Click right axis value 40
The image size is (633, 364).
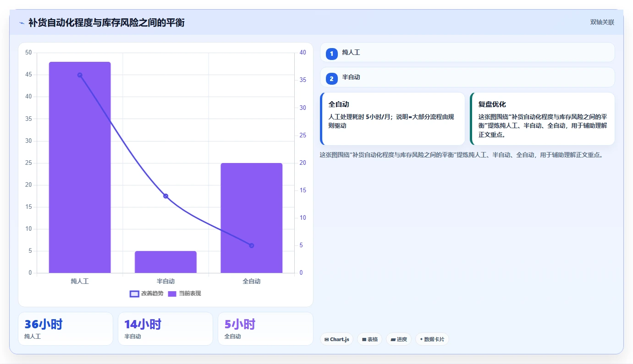coord(303,53)
